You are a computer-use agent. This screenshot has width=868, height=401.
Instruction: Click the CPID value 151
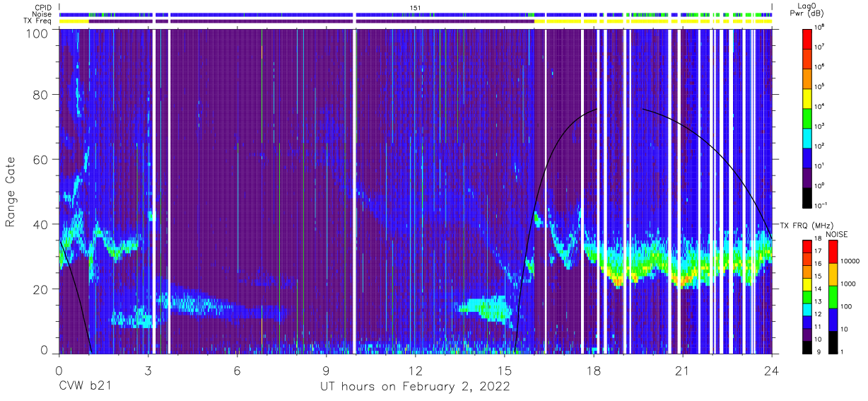[x=415, y=7]
